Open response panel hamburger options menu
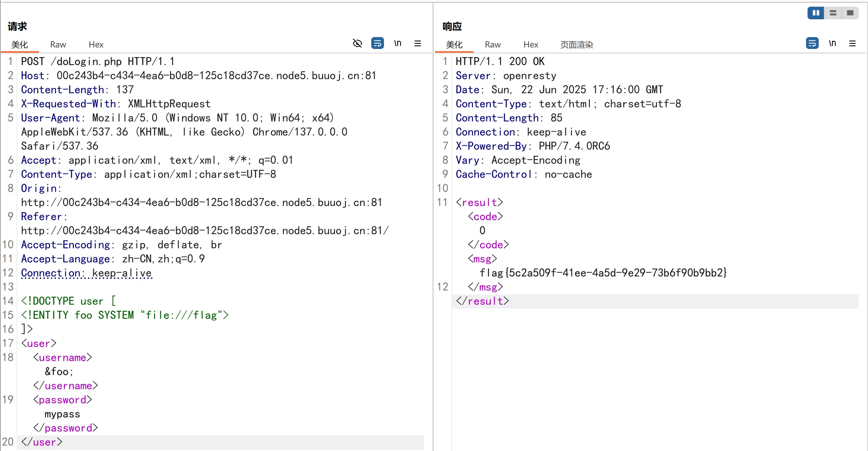 coord(852,43)
